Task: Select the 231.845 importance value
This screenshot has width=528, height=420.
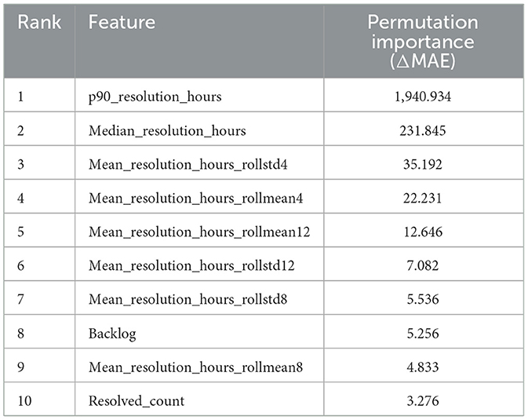Action: [x=424, y=130]
